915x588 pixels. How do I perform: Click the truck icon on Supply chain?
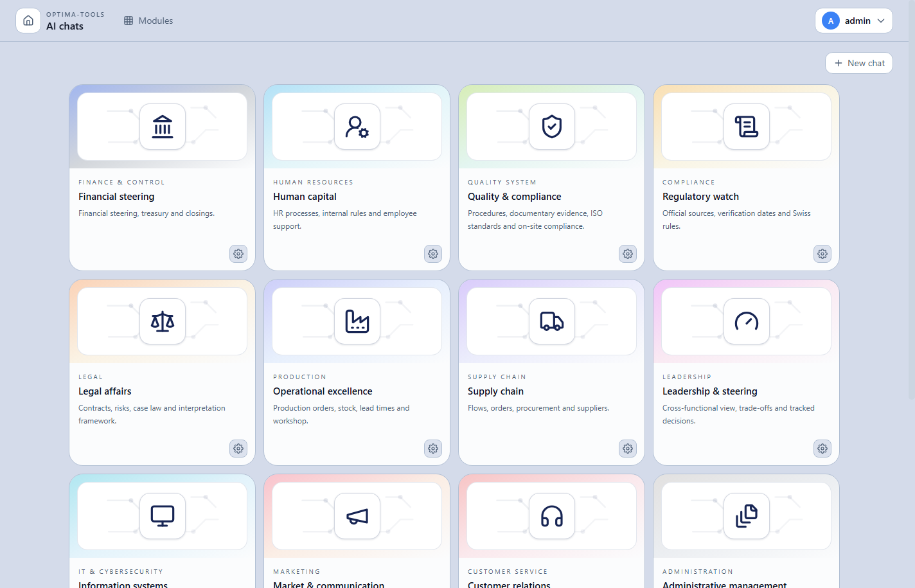click(552, 321)
